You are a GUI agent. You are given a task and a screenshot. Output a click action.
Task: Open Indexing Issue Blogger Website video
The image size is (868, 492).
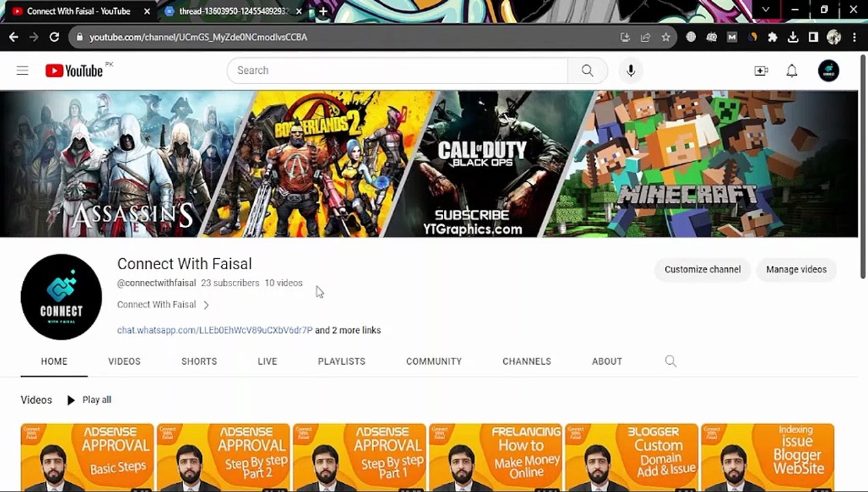[x=768, y=457]
